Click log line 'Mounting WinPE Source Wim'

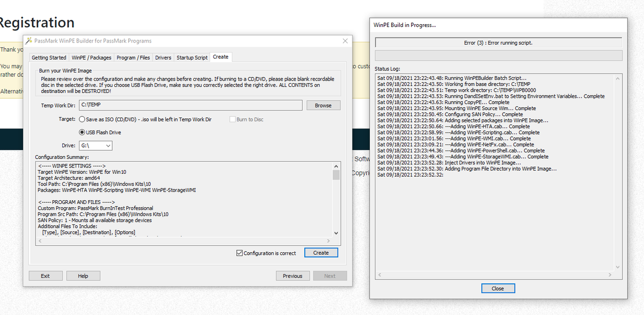point(456,108)
